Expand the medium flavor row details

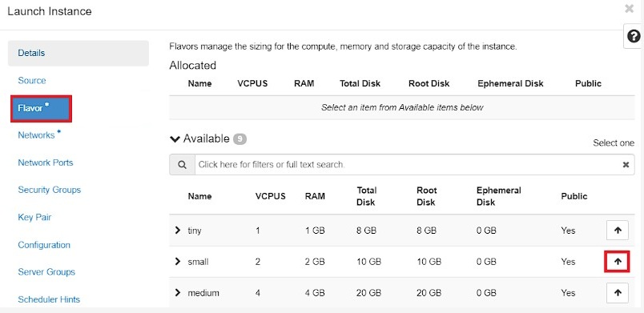point(178,292)
